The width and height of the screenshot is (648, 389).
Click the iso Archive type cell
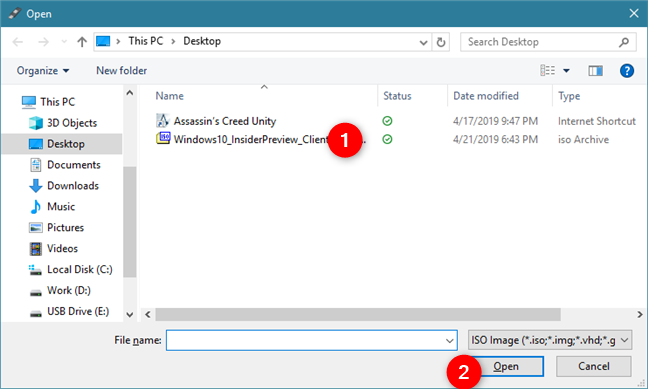[583, 139]
